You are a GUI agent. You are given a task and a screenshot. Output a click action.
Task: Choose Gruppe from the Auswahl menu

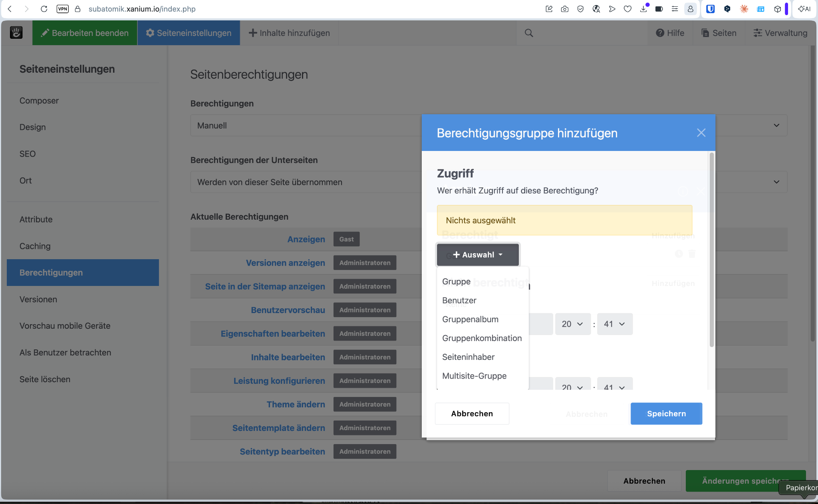(456, 282)
